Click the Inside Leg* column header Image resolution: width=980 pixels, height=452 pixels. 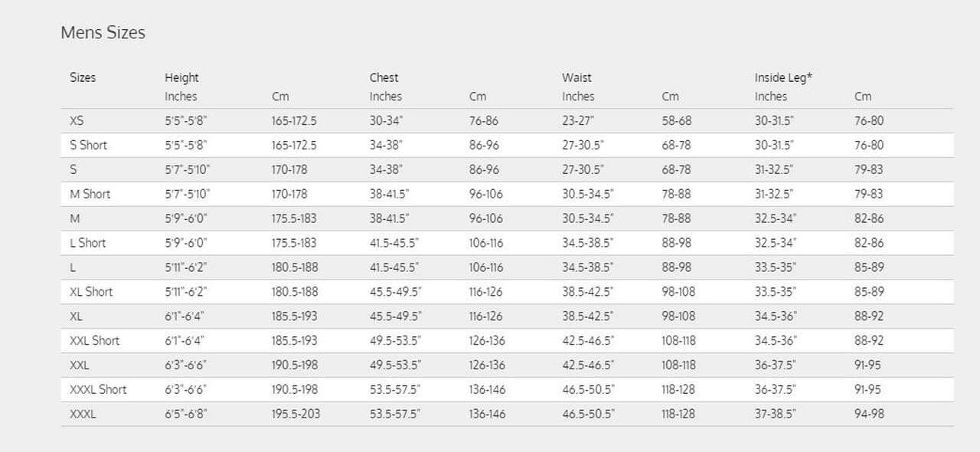[783, 77]
